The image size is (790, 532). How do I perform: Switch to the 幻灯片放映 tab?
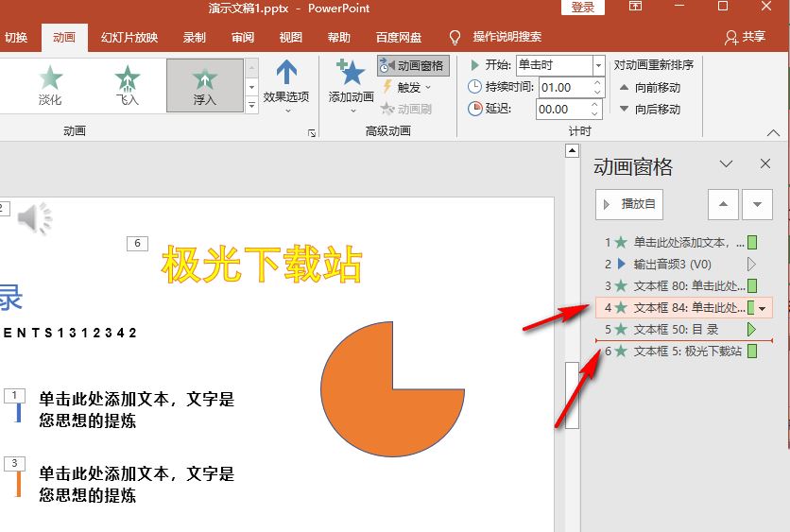click(x=129, y=38)
